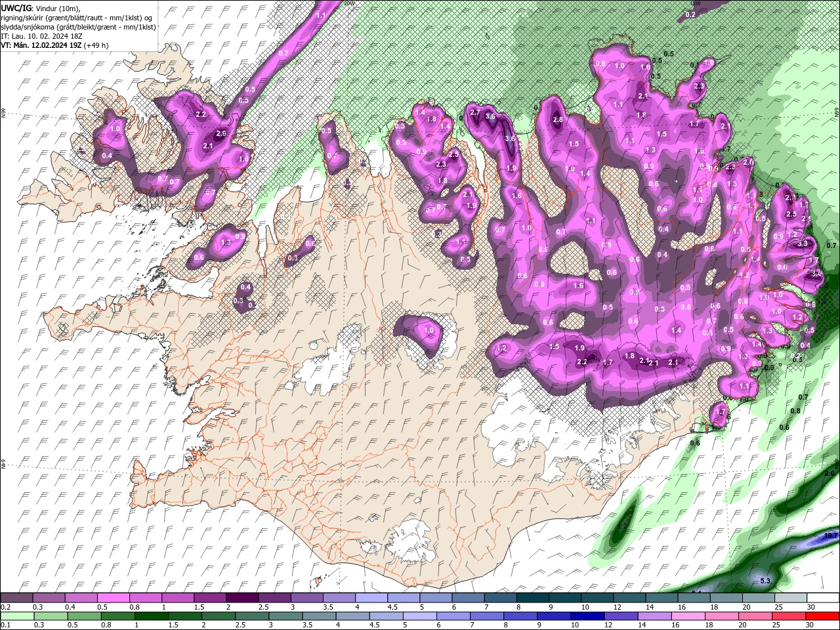
Task: Click the darkest purple swatch in snow scale
Action: click(x=242, y=598)
